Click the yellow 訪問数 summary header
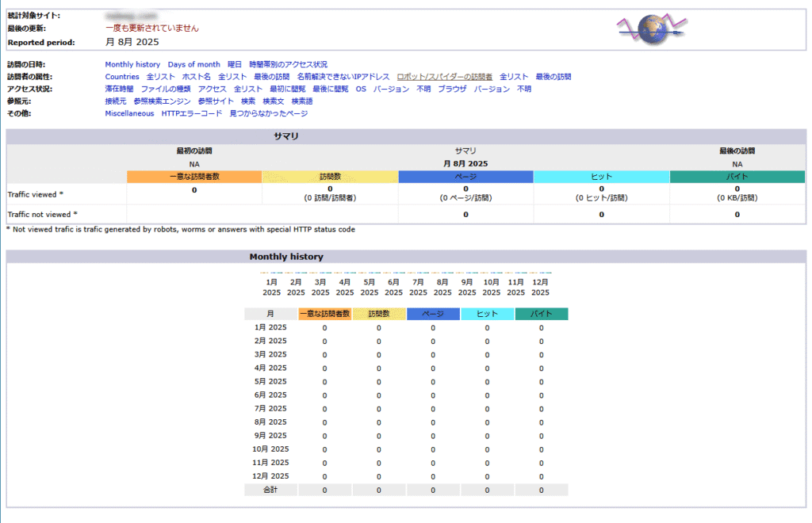 330,177
